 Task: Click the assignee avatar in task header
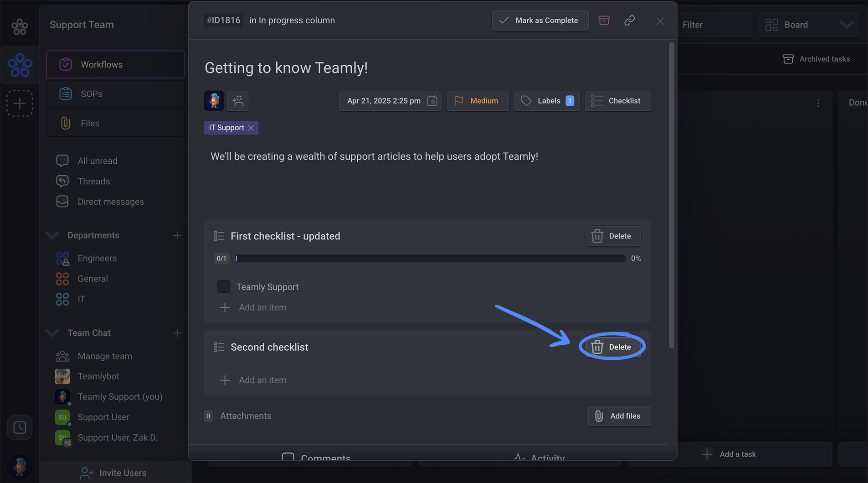click(x=214, y=101)
